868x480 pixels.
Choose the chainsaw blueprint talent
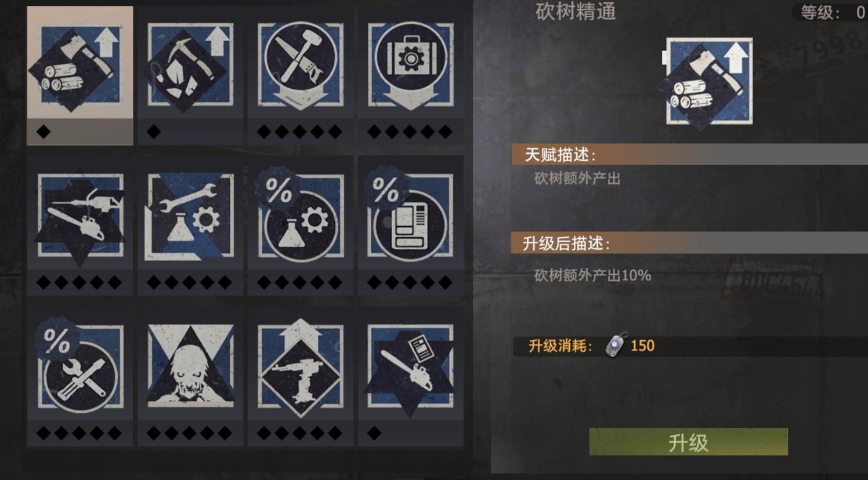pos(411,377)
